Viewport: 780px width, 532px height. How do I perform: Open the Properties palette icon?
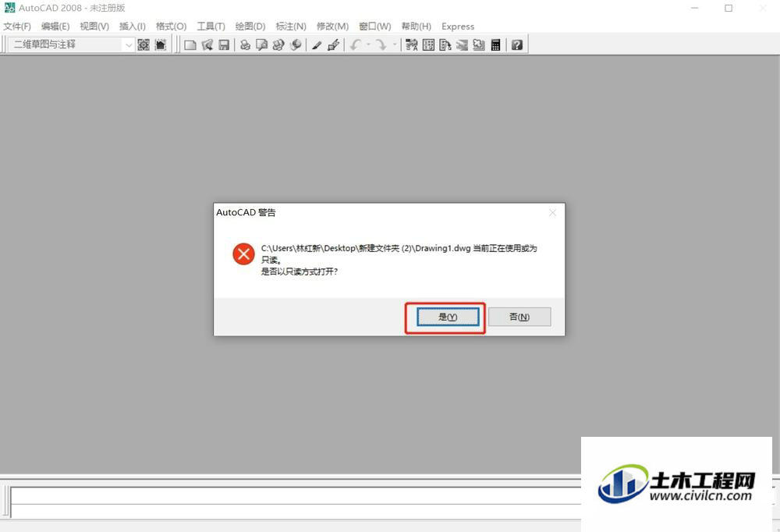point(411,44)
